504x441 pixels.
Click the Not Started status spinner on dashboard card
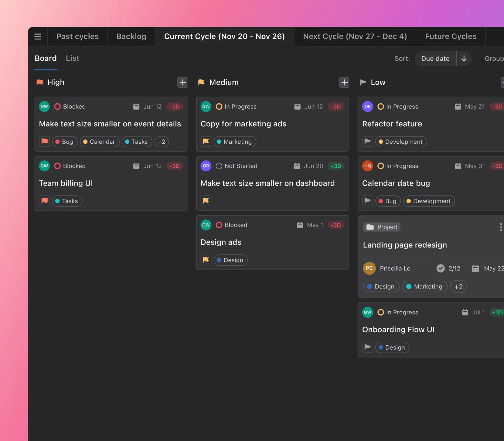[x=219, y=166]
